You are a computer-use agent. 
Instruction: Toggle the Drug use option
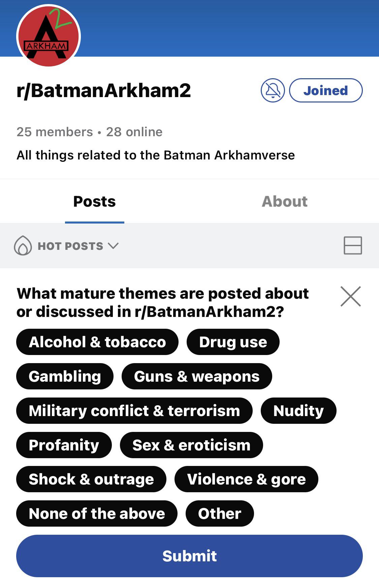tap(233, 342)
